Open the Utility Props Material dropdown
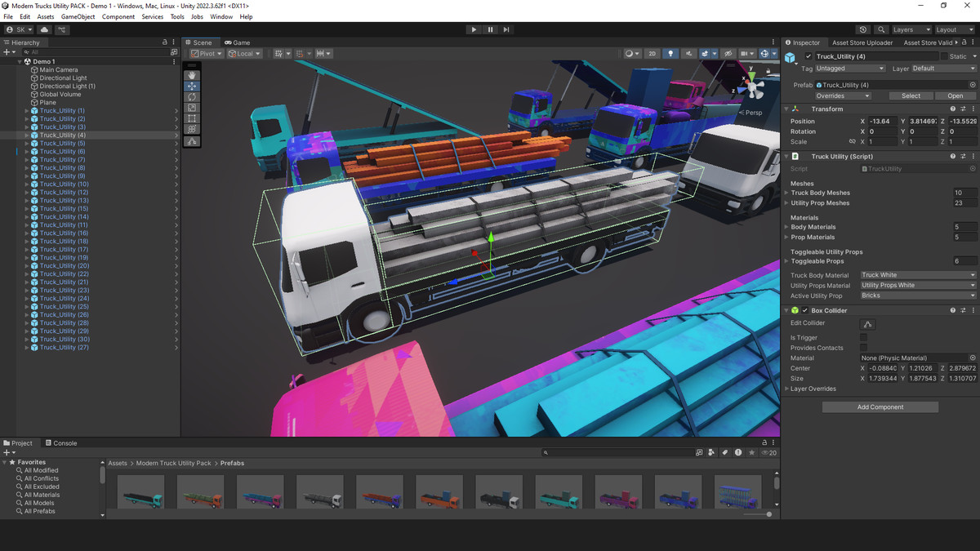The width and height of the screenshot is (980, 551). pos(918,286)
